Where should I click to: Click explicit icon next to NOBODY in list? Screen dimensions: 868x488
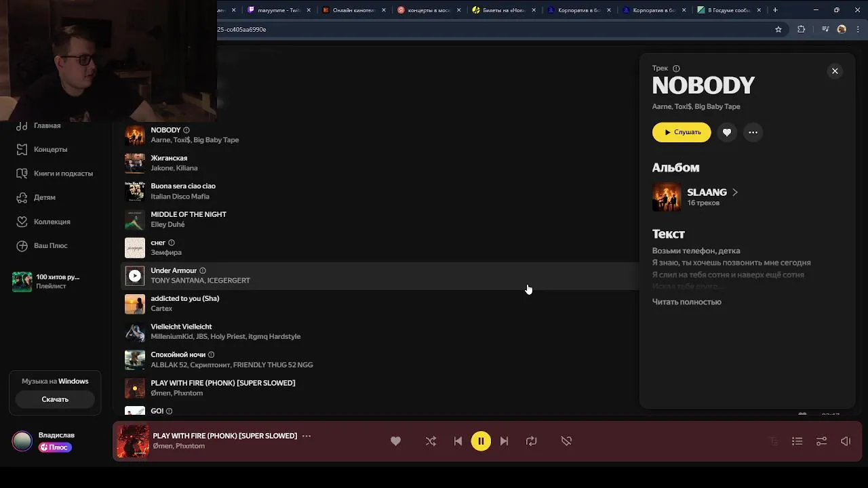[x=186, y=130]
